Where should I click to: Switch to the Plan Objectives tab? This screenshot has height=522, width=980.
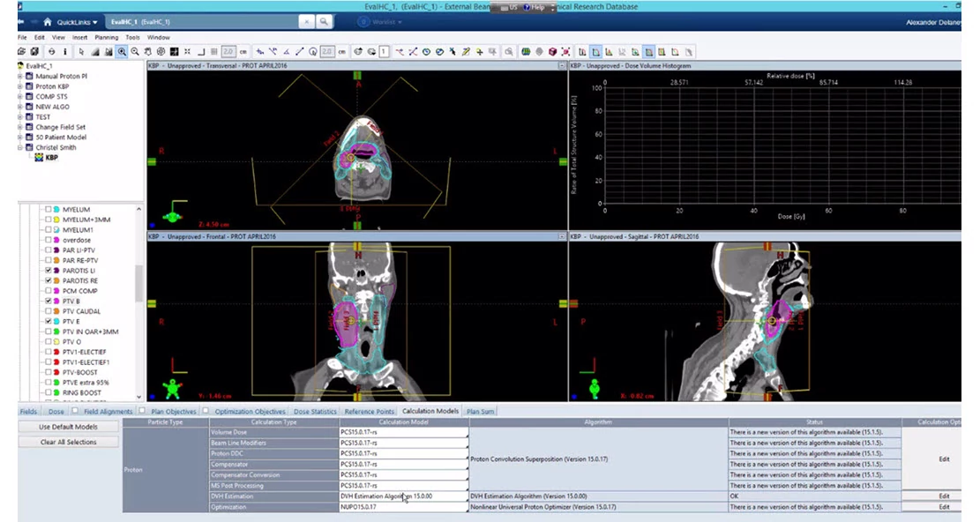click(x=173, y=411)
